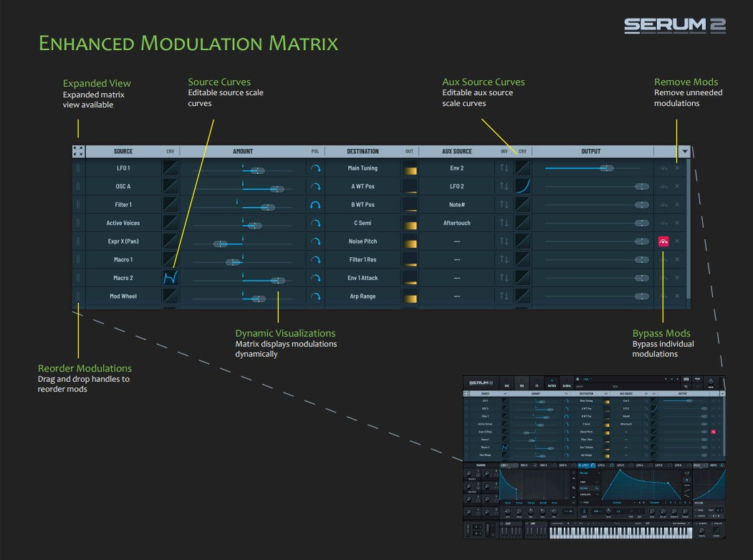Open the source curve box for LFO 1
Image resolution: width=753 pixels, height=560 pixels.
click(171, 168)
